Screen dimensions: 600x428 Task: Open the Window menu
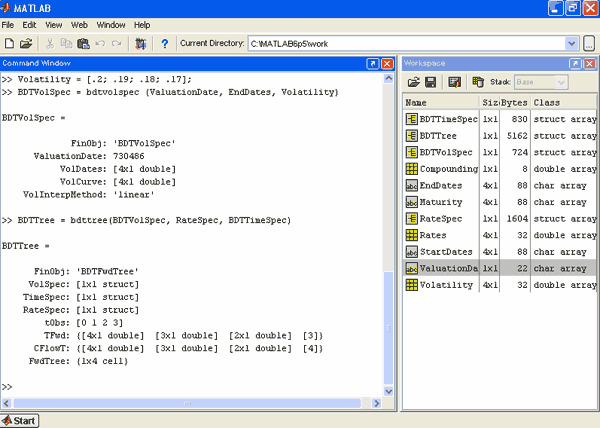(111, 25)
